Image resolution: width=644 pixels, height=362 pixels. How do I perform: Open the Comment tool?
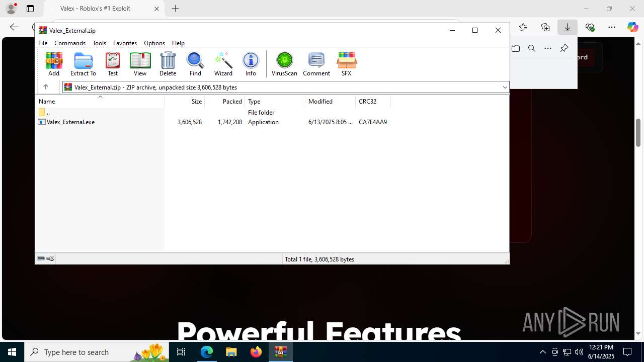click(316, 64)
